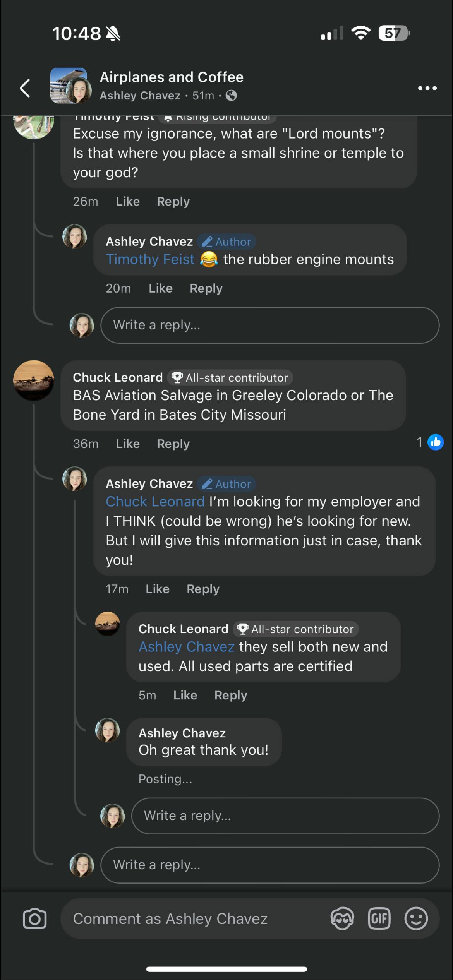Open the blue Ashley Chavez mention link
Viewport: 453px width, 980px height.
pos(187,647)
